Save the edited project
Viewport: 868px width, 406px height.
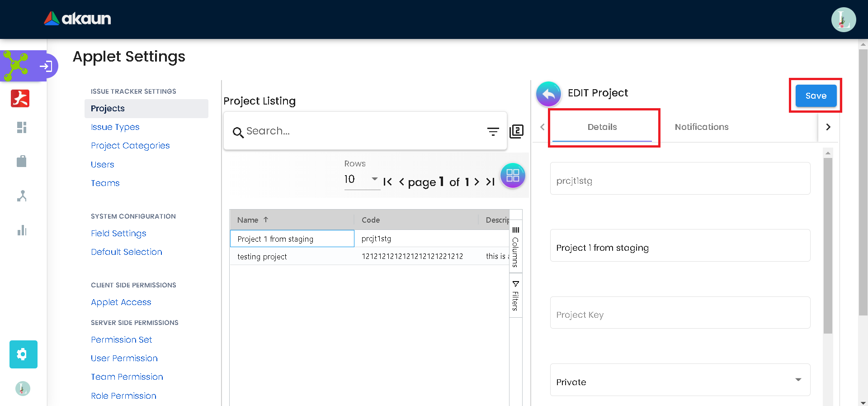pos(816,96)
